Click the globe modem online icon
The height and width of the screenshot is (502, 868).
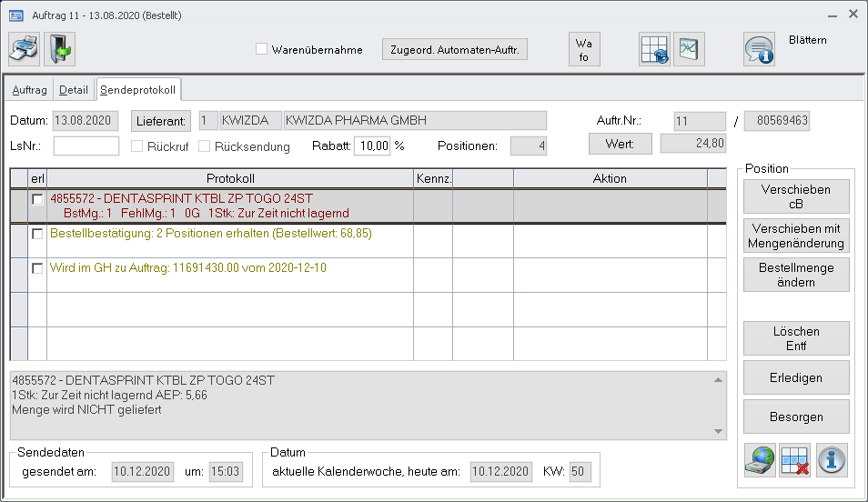coord(760,459)
